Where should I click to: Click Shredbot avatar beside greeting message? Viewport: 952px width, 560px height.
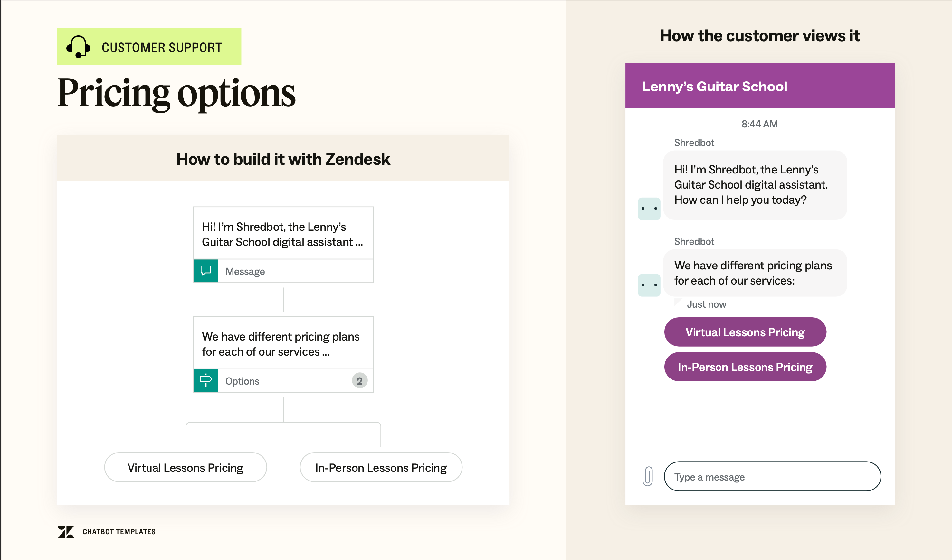[649, 209]
